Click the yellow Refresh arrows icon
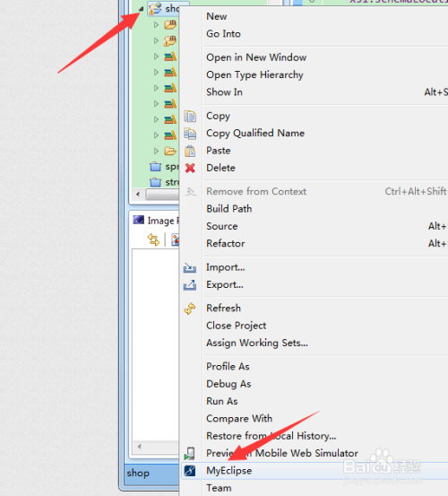448x496 pixels. click(190, 309)
